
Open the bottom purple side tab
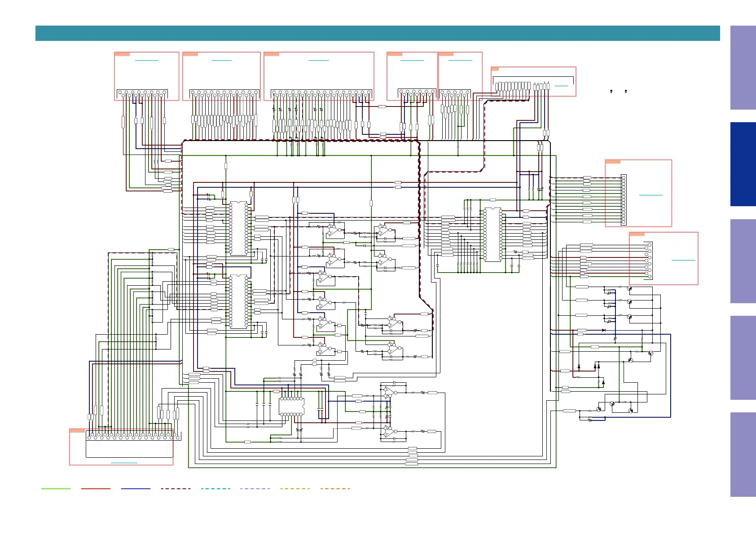pos(743,454)
